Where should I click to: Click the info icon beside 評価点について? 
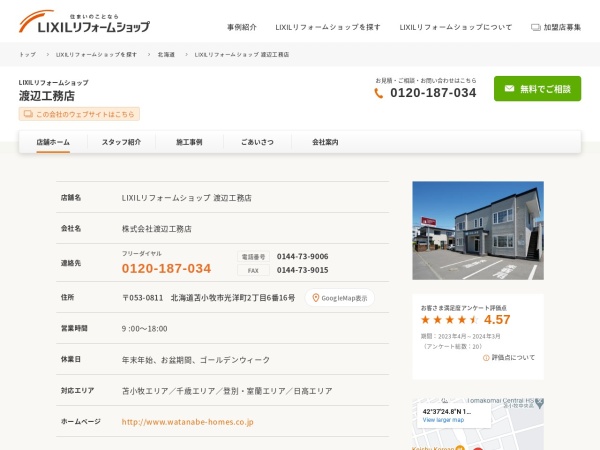coord(486,358)
